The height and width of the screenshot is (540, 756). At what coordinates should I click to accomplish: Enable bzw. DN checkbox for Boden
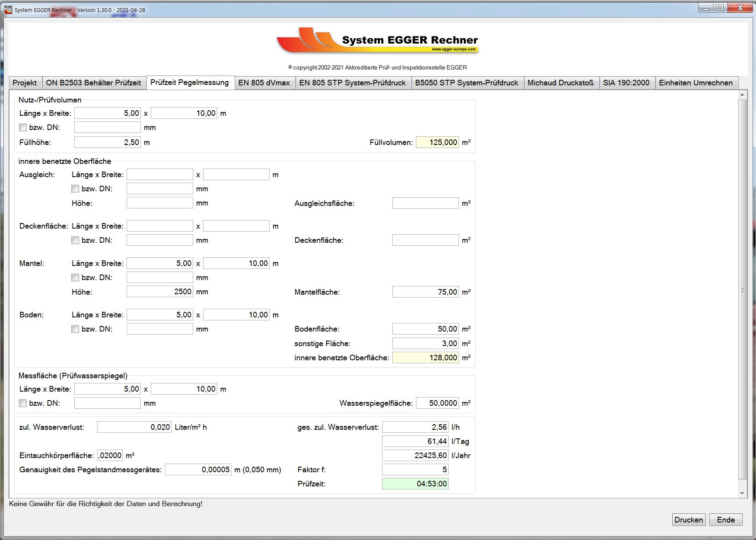pos(75,329)
